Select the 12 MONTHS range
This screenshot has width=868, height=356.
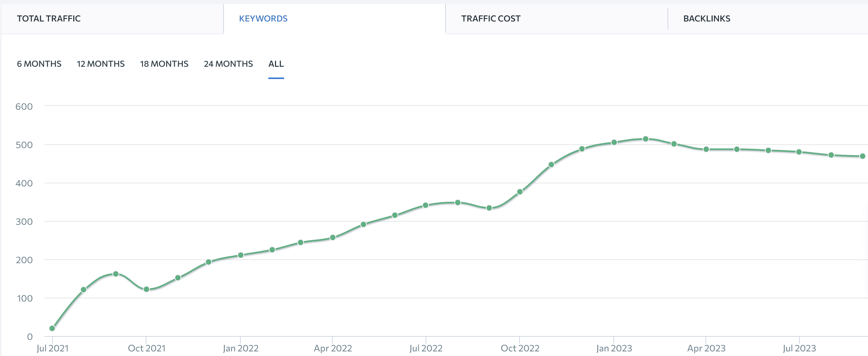click(101, 64)
